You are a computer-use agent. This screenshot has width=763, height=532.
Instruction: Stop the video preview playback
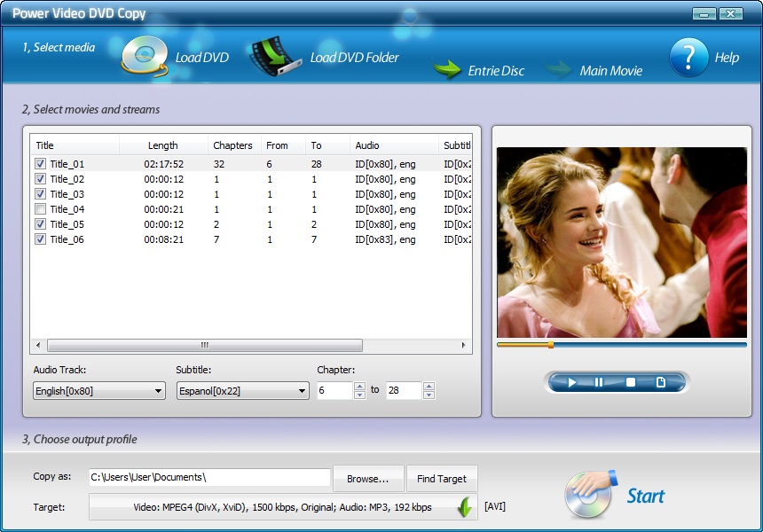631,382
